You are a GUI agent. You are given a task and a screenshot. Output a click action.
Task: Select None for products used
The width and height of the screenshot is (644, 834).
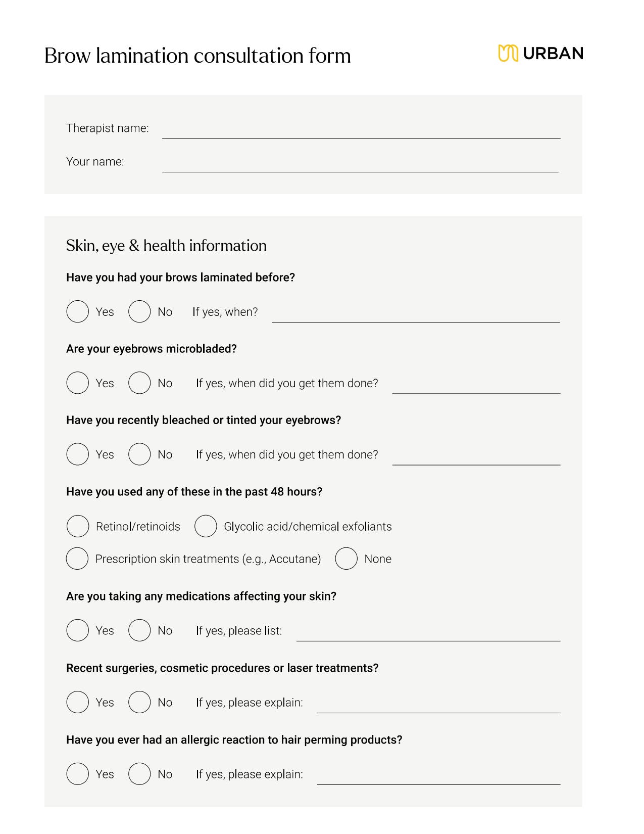(x=346, y=559)
